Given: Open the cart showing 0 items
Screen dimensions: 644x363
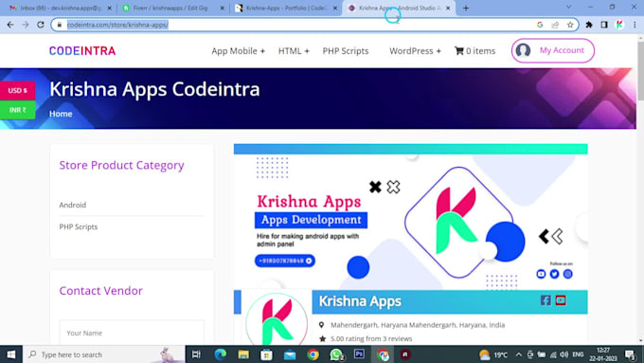Looking at the screenshot, I should pyautogui.click(x=474, y=51).
